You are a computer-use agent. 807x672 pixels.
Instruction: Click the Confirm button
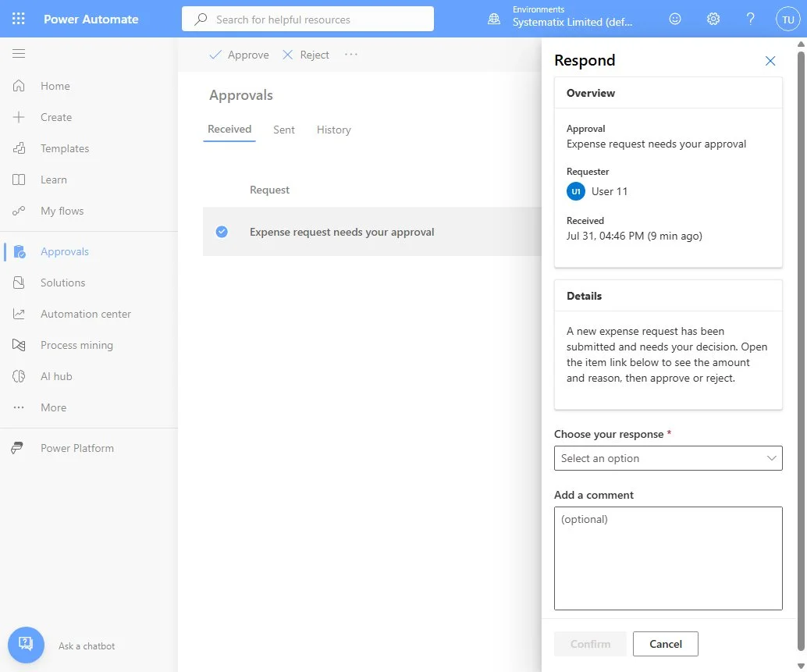590,644
